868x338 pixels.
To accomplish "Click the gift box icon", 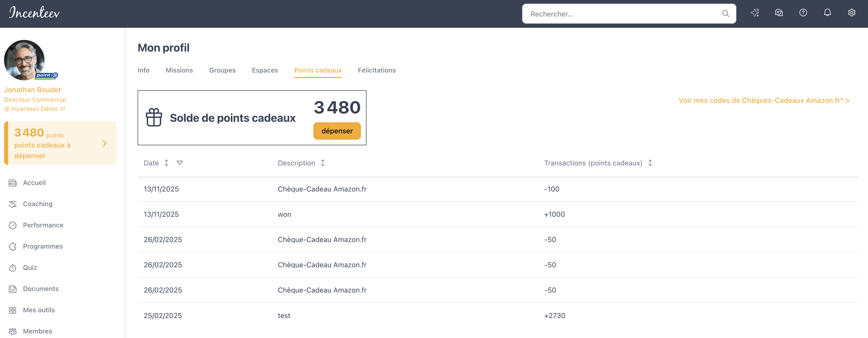I will tap(154, 117).
